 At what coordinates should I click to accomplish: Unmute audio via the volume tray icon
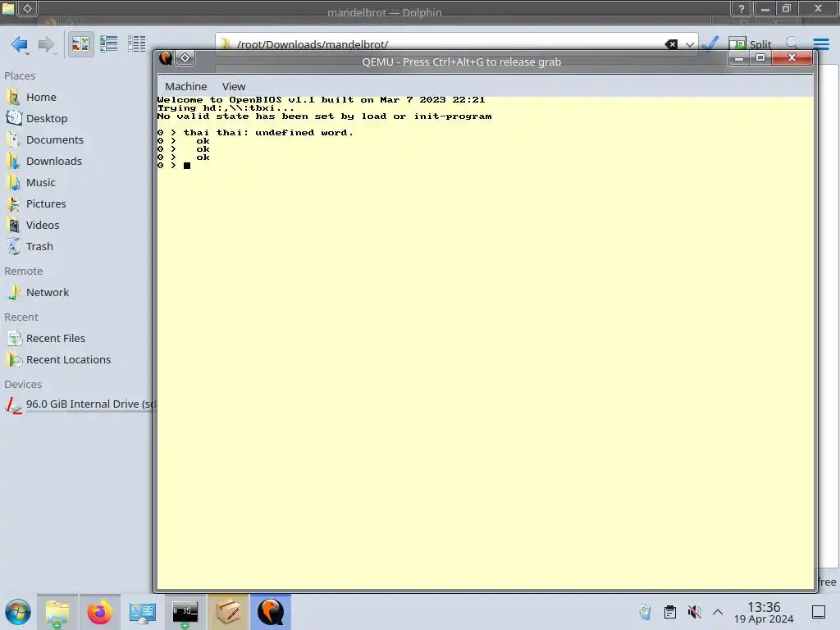pyautogui.click(x=694, y=612)
